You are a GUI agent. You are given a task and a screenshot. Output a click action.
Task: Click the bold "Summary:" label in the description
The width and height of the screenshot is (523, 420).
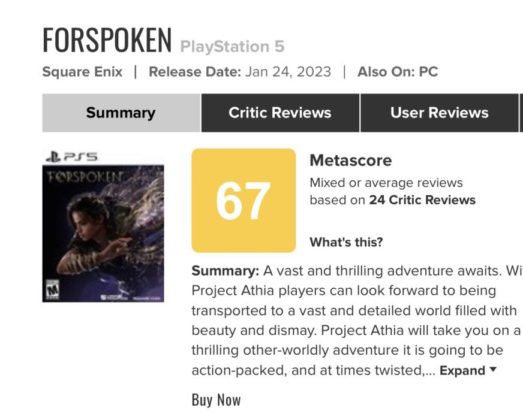click(x=225, y=271)
